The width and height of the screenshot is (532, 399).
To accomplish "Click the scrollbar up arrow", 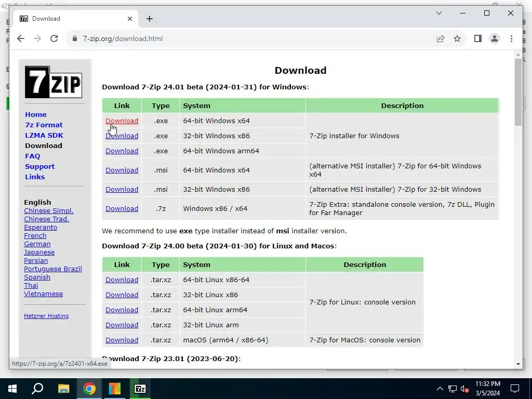I will click(x=518, y=54).
